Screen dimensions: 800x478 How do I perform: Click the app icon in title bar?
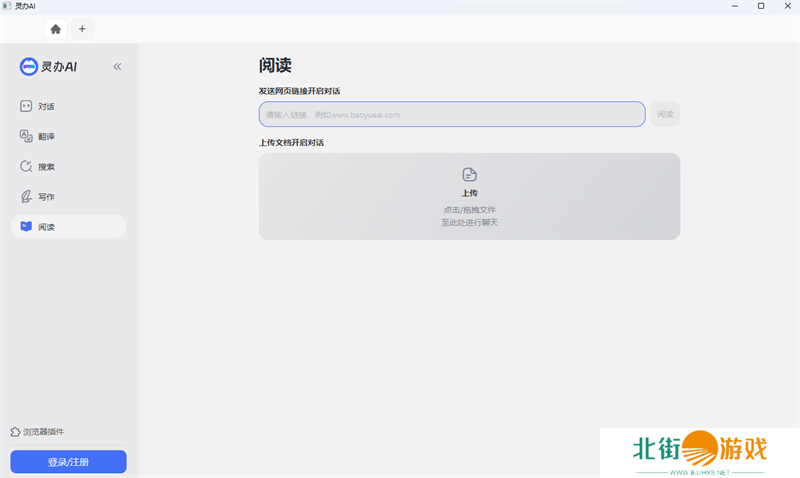7,6
